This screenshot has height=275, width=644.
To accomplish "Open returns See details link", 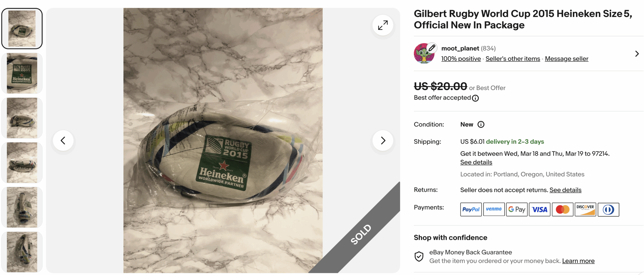I will [565, 190].
